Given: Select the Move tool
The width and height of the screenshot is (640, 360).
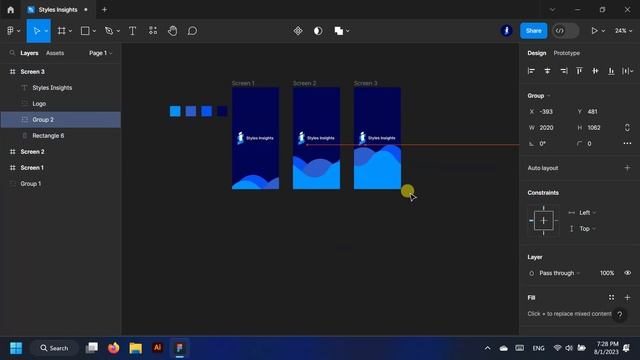Looking at the screenshot, I should [36, 31].
